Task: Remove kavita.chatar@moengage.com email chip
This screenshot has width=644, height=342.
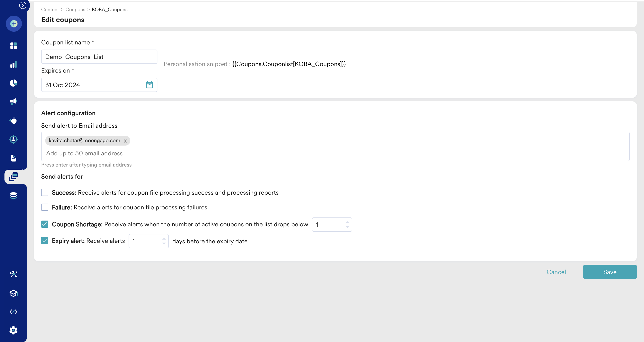Action: pyautogui.click(x=125, y=141)
